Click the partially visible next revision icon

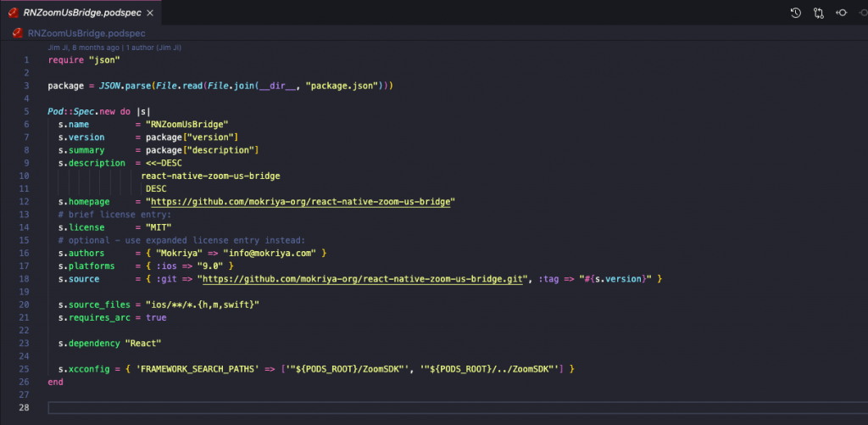point(862,13)
